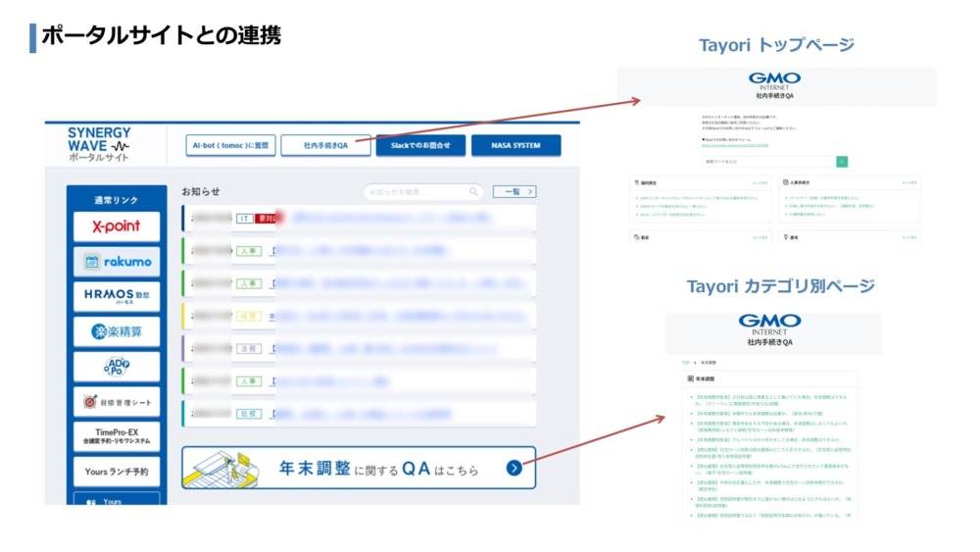Open the X-point link in sidebar
The width and height of the screenshot is (980, 552).
117,226
